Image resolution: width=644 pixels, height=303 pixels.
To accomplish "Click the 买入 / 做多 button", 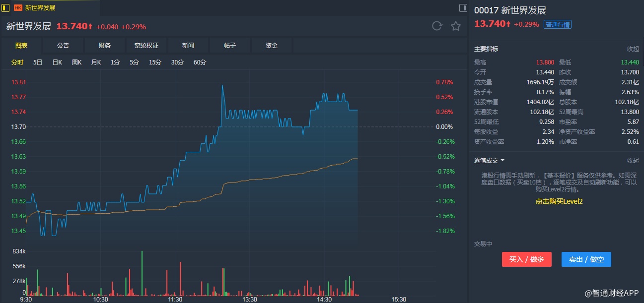I will [x=526, y=259].
